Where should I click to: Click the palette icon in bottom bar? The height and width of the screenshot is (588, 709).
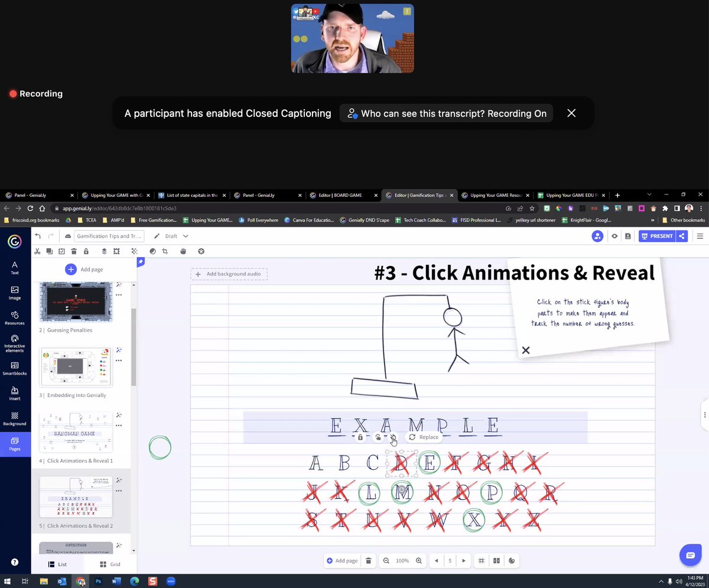512,561
